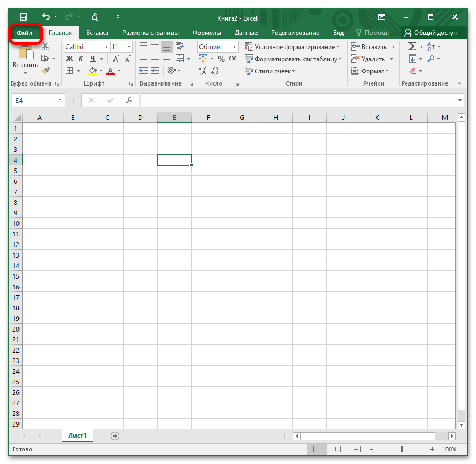Image resolution: width=476 pixels, height=464 pixels.
Task: Align text to middle of cell
Action: 155,46
